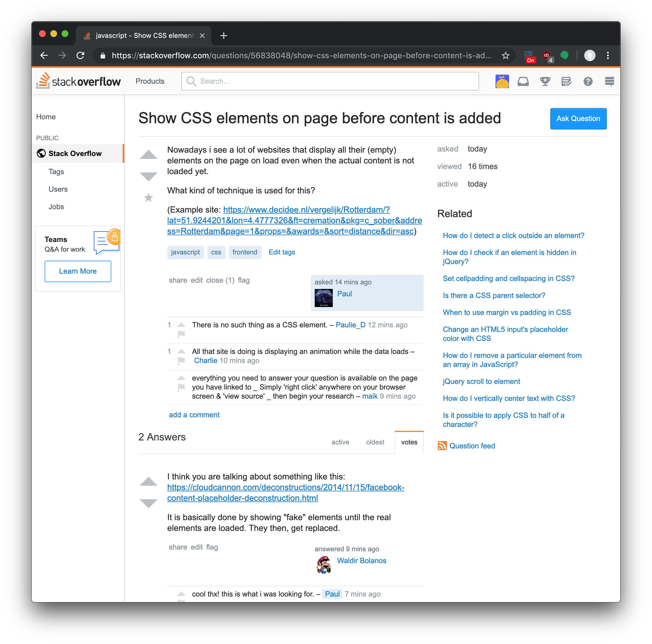Select the oldest sort tab
Image resolution: width=652 pixels, height=644 pixels.
(375, 442)
